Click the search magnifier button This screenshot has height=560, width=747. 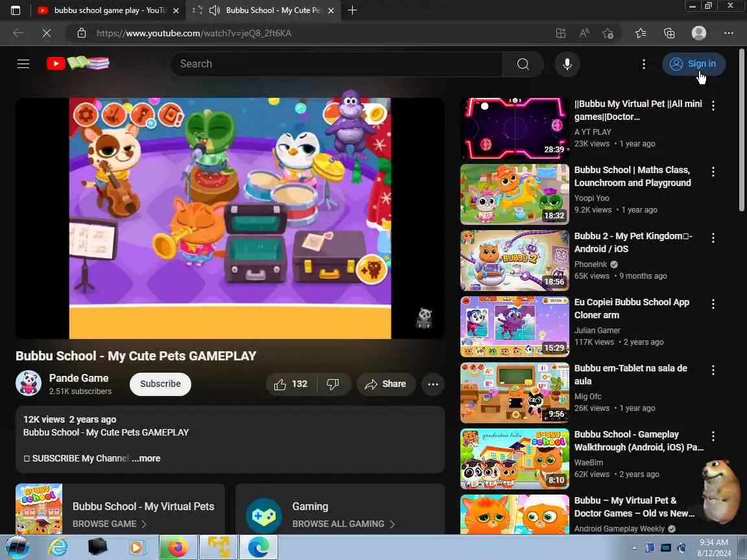[523, 64]
